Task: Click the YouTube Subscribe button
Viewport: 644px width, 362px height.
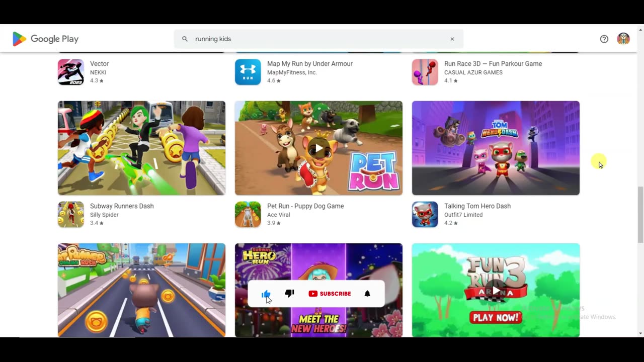Action: (x=330, y=294)
